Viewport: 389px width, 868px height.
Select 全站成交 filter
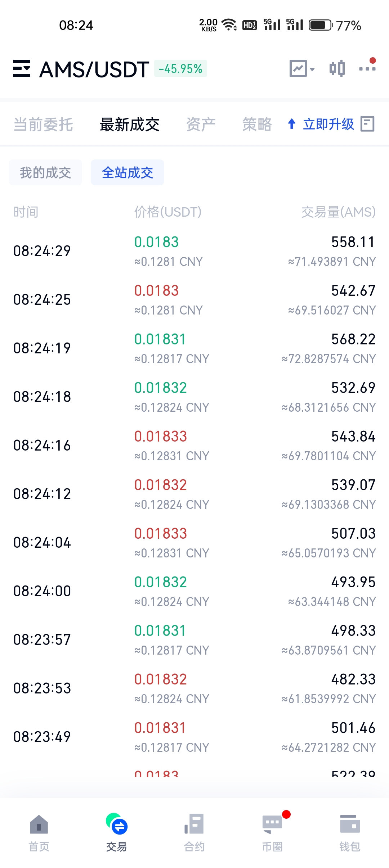pos(127,173)
